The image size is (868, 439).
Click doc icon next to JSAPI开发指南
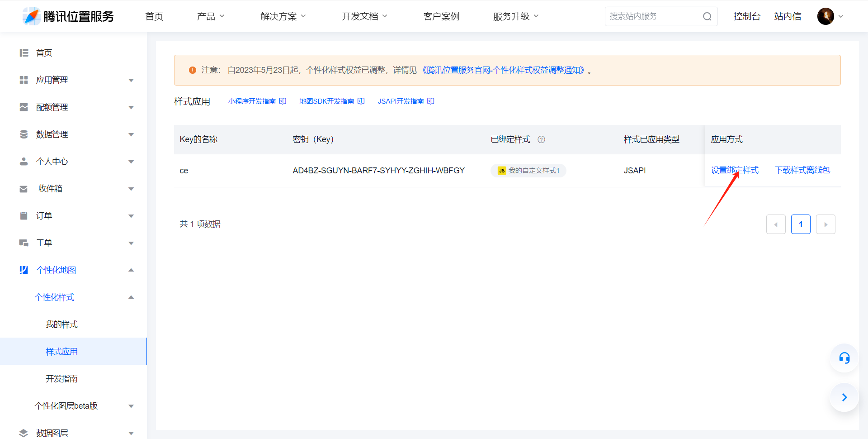click(x=430, y=101)
